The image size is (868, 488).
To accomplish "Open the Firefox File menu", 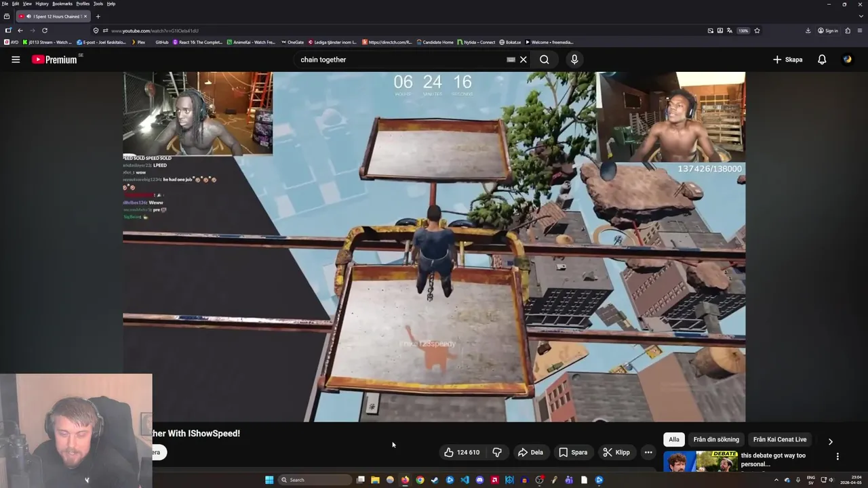I will (5, 3).
